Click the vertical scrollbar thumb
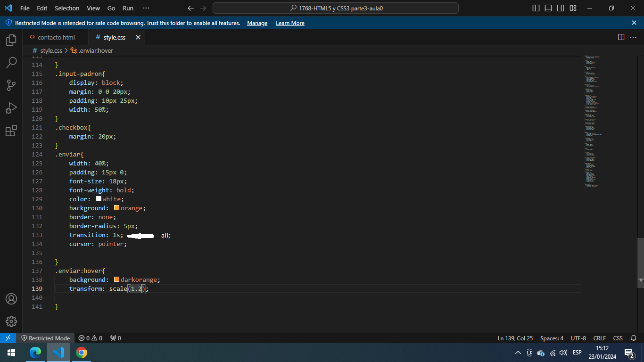This screenshot has width=644, height=362. pos(640,263)
